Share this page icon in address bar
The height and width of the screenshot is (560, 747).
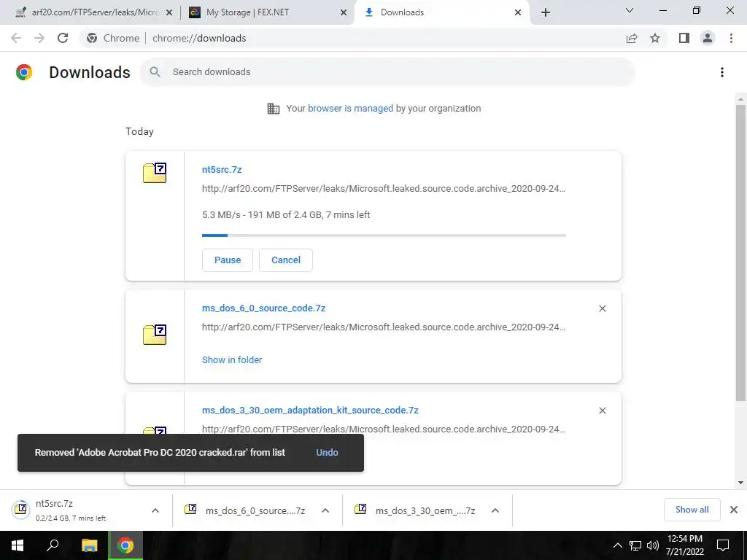coord(632,38)
